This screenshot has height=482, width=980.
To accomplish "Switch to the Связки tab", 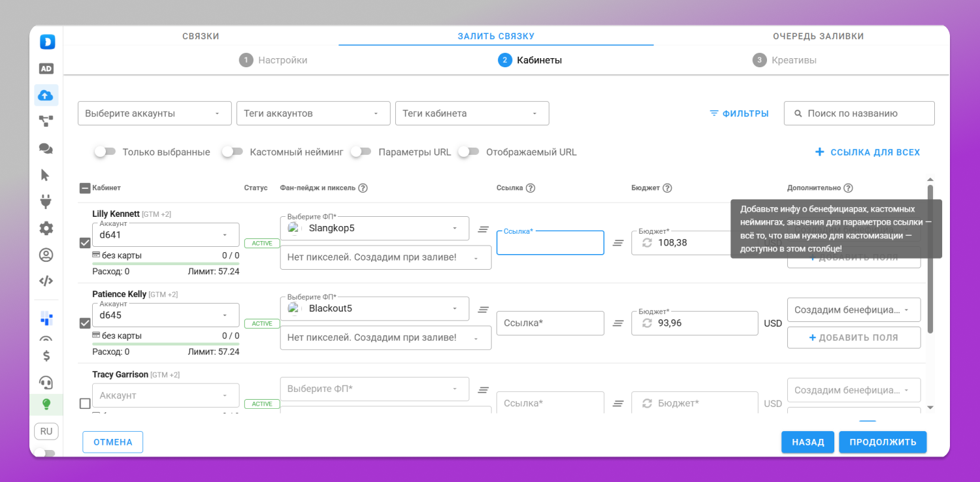I will pos(201,36).
